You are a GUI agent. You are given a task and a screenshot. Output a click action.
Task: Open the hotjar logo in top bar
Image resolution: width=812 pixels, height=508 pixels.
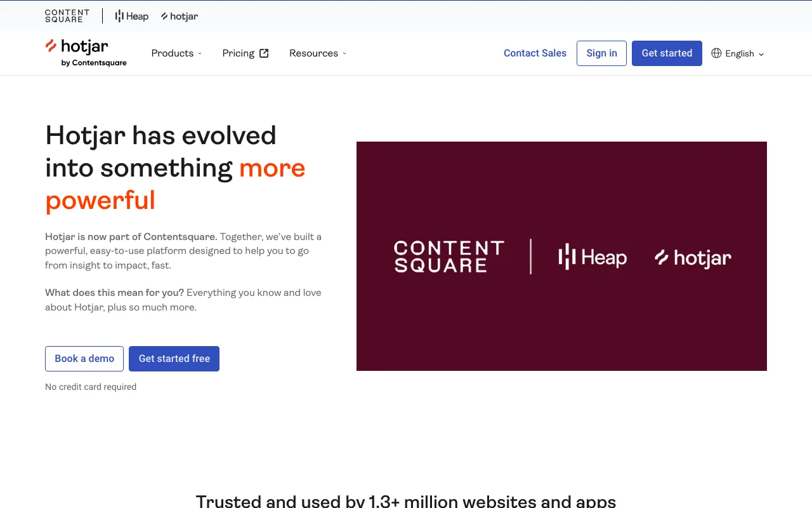(x=180, y=16)
